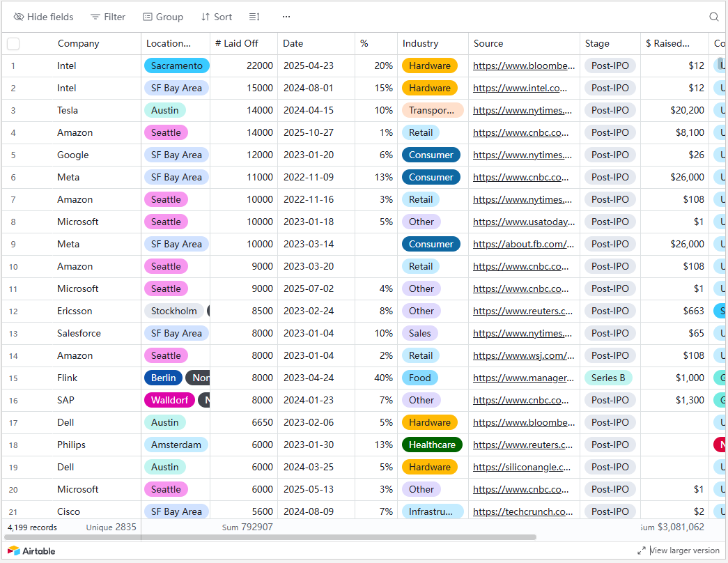Image resolution: width=728 pixels, height=563 pixels.
Task: Click the Philips company cell
Action: tap(72, 445)
